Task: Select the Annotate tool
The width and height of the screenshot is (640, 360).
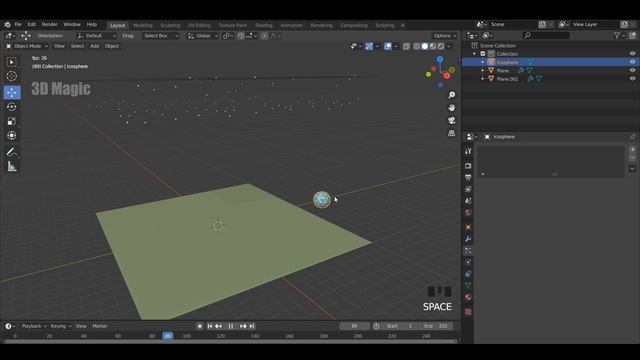Action: [12, 152]
